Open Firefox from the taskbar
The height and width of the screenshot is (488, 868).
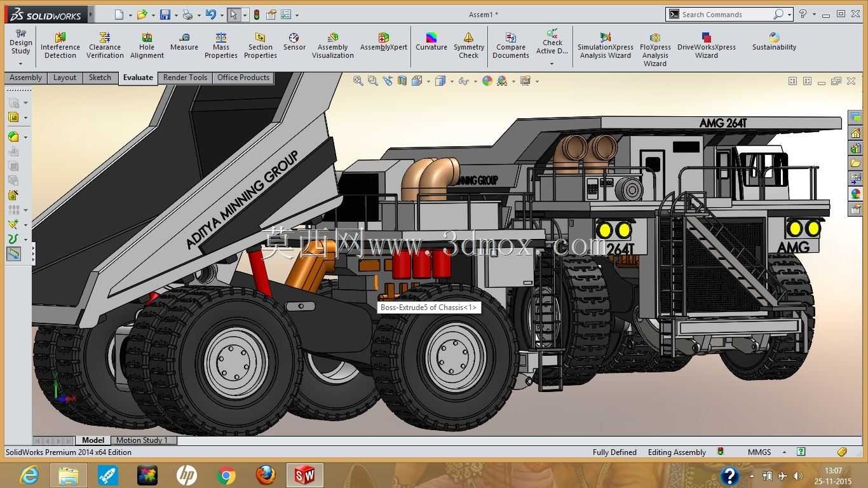pyautogui.click(x=266, y=475)
